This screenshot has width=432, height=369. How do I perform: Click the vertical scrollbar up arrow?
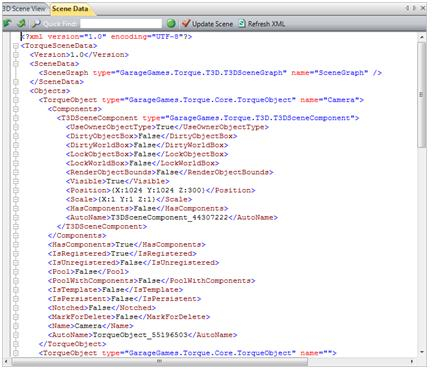coord(422,37)
